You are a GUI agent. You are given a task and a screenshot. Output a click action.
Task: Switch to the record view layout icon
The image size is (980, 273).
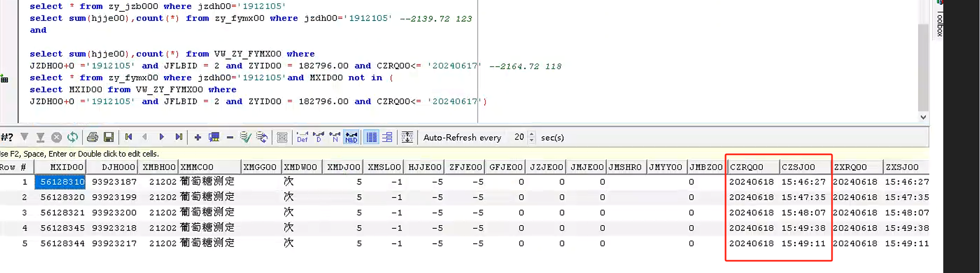388,137
